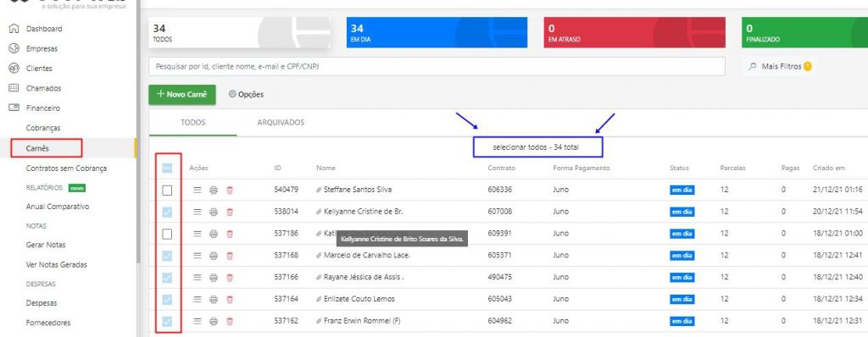The width and height of the screenshot is (868, 337).
Task: Open the menu icon for Steffane Santos Silva
Action: pyautogui.click(x=197, y=190)
